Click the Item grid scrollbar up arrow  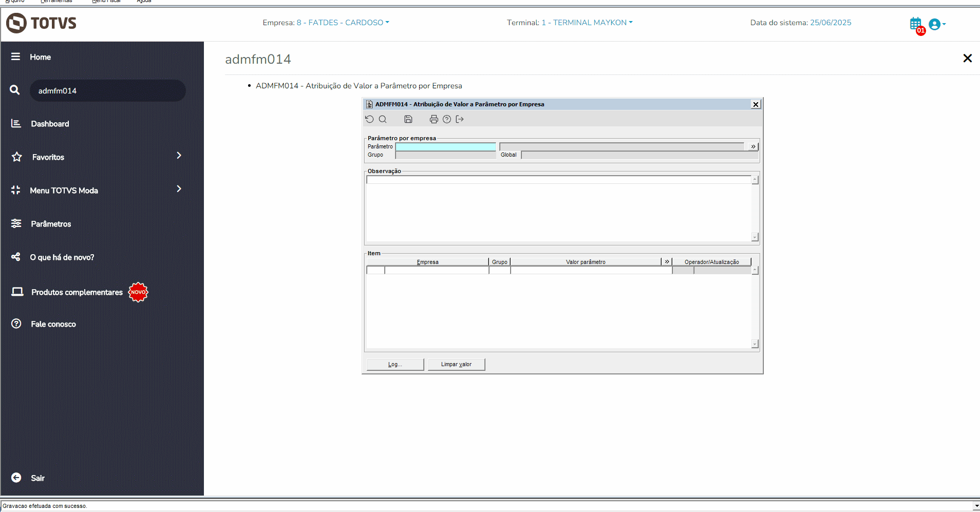pos(755,270)
